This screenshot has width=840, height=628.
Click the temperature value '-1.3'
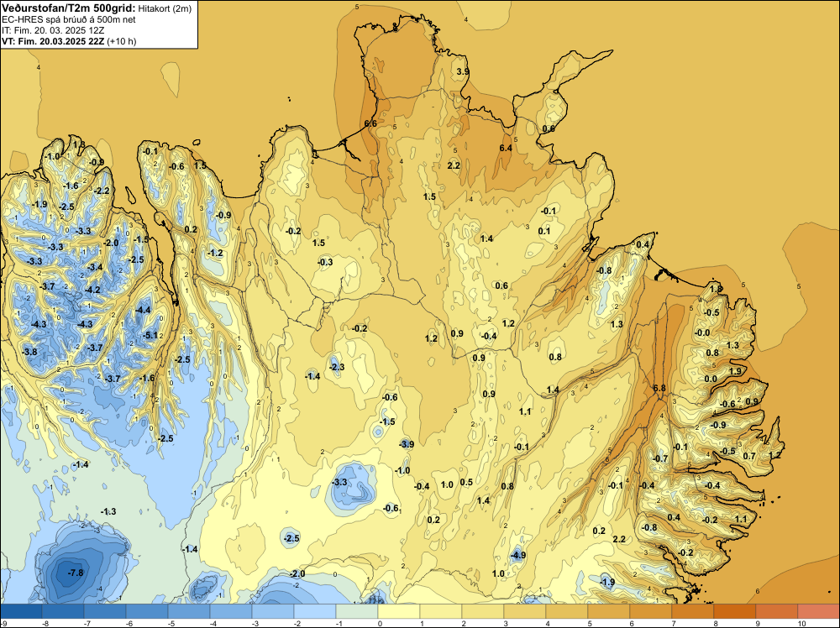click(x=108, y=511)
